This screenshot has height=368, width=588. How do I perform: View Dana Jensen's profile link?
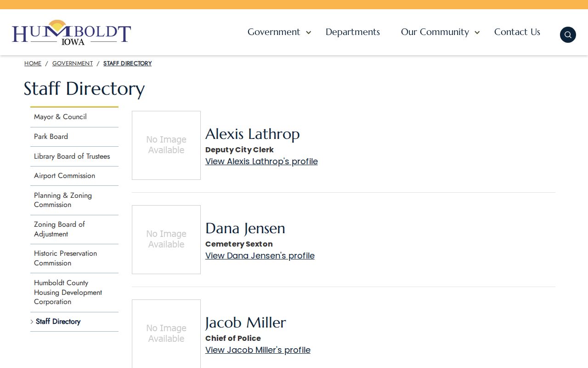(x=260, y=256)
